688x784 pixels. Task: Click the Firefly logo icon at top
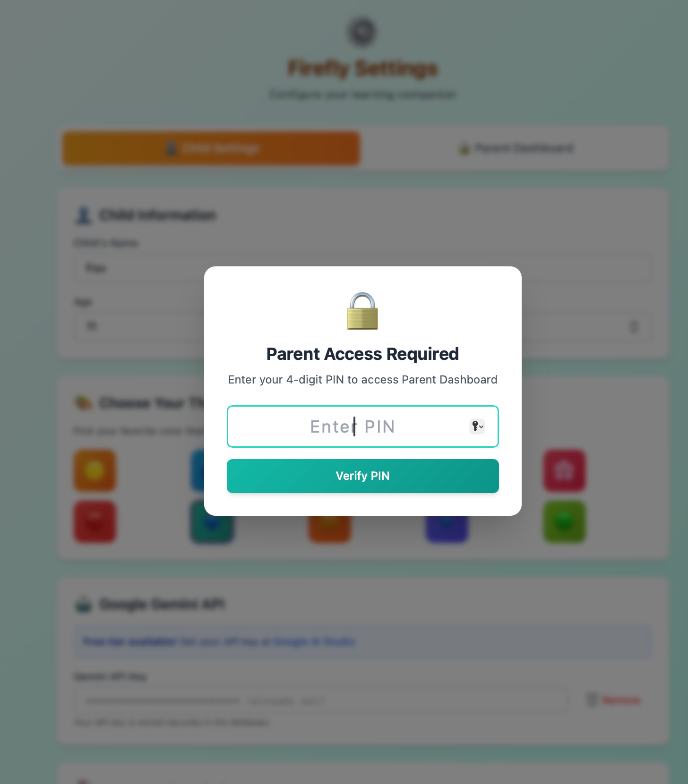tap(362, 32)
